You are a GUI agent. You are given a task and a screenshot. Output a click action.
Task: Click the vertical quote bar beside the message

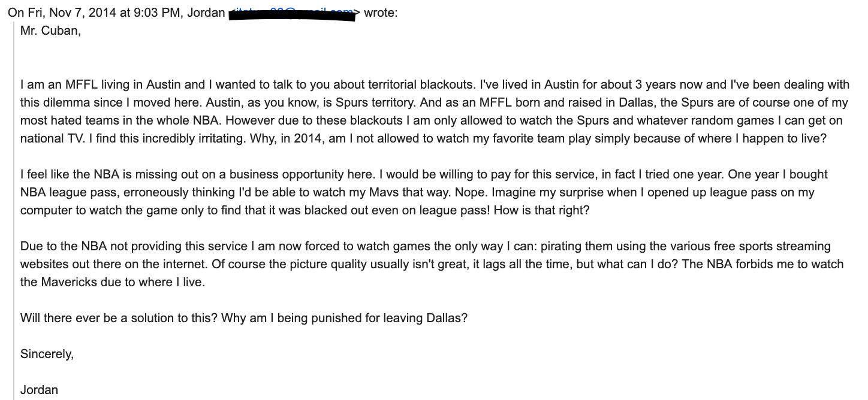(x=13, y=212)
